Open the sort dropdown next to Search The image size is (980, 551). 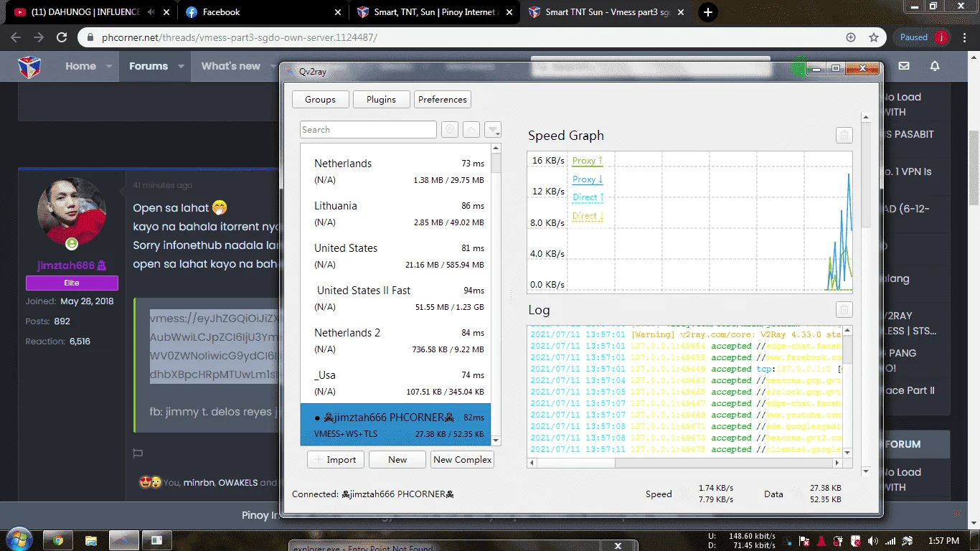coord(493,130)
